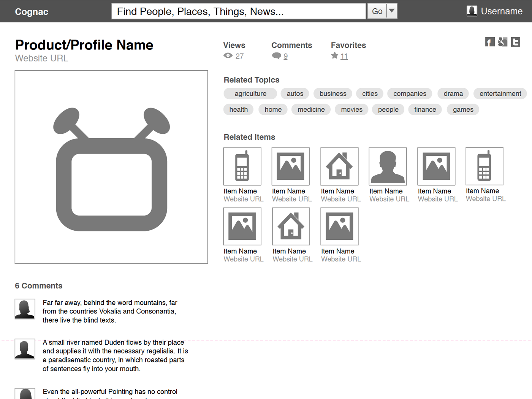Select the movies topic tag
The image size is (532, 399).
coord(351,109)
